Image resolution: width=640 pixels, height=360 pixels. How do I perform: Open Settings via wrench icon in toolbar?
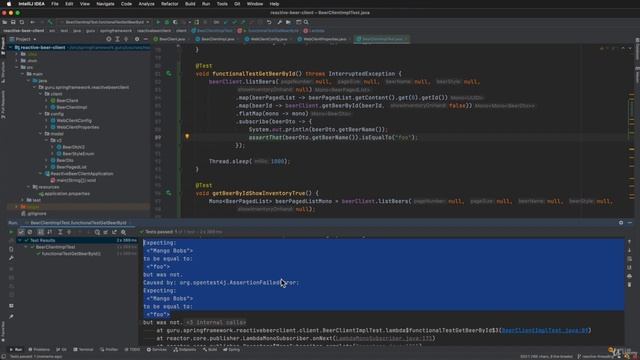pyautogui.click(x=280, y=22)
